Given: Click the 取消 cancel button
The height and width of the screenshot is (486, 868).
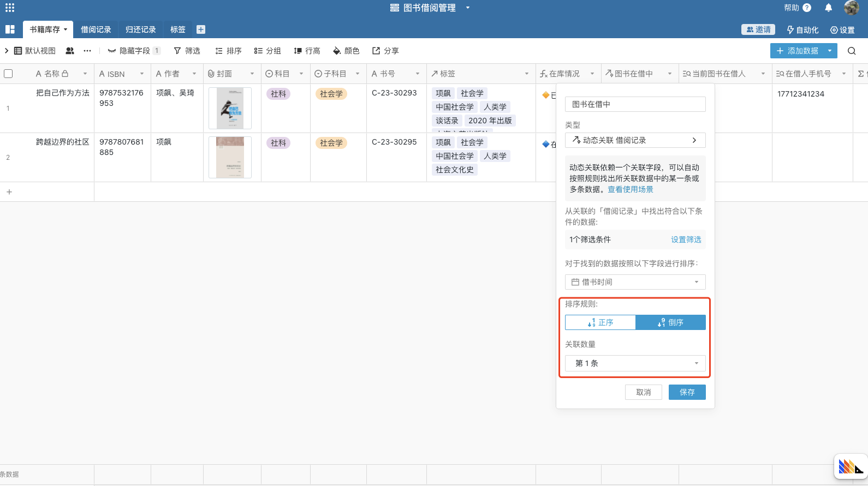Looking at the screenshot, I should [644, 392].
